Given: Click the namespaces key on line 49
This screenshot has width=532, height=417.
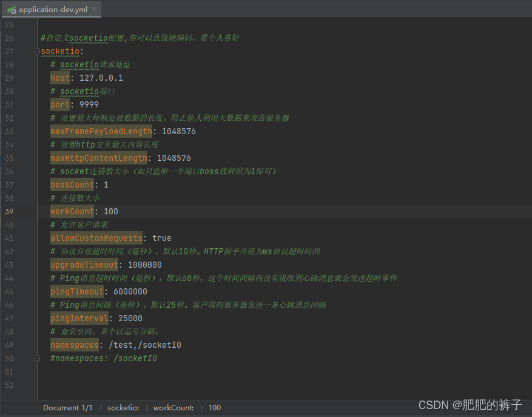Looking at the screenshot, I should [75, 345].
